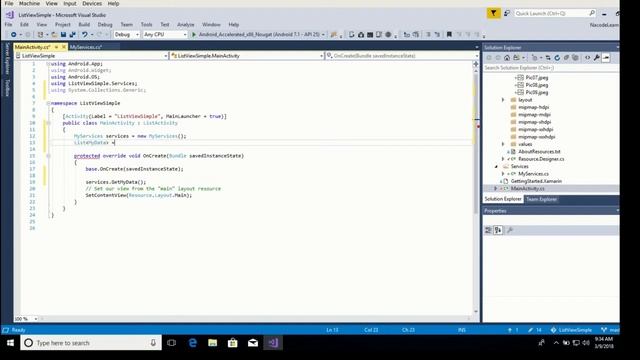
Task: Click in the Quick Launch search box
Action: (x=554, y=13)
